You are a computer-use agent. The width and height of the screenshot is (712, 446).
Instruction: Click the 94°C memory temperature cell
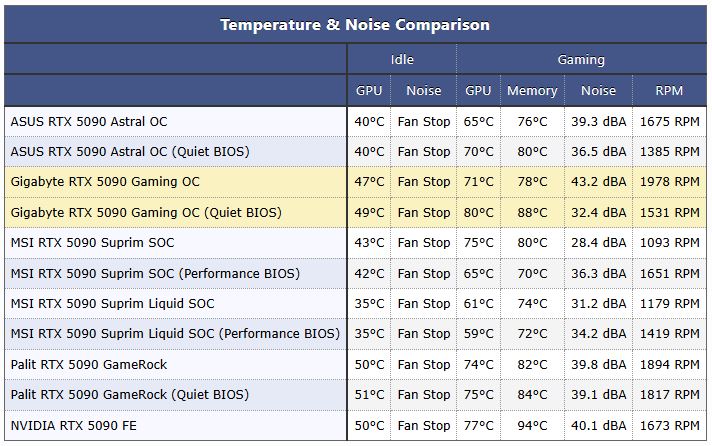pyautogui.click(x=532, y=425)
